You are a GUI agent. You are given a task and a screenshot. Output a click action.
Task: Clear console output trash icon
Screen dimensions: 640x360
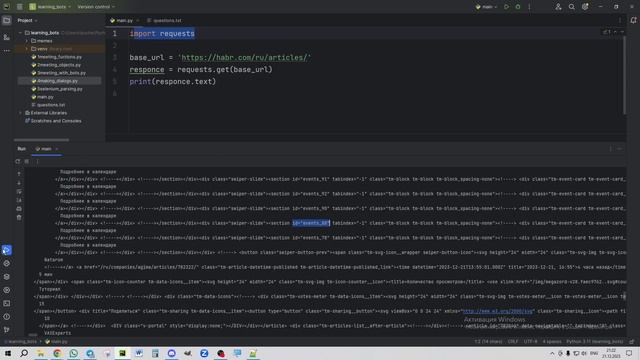tap(19, 217)
